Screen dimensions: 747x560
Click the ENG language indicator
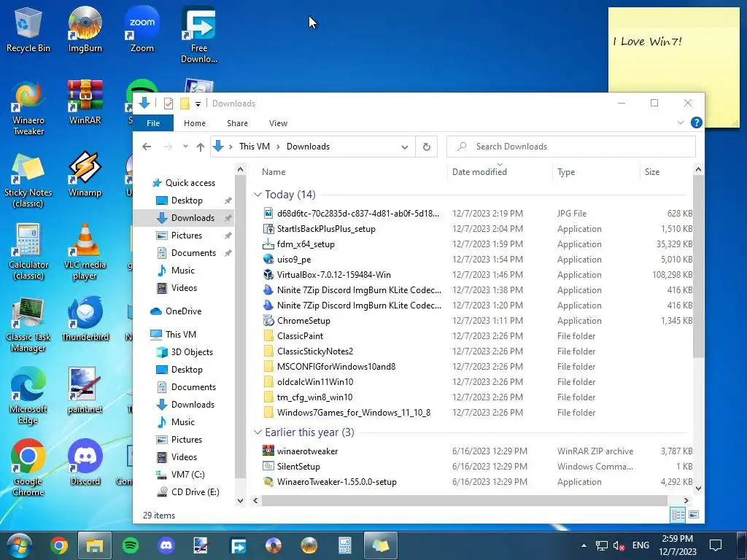[x=640, y=545]
